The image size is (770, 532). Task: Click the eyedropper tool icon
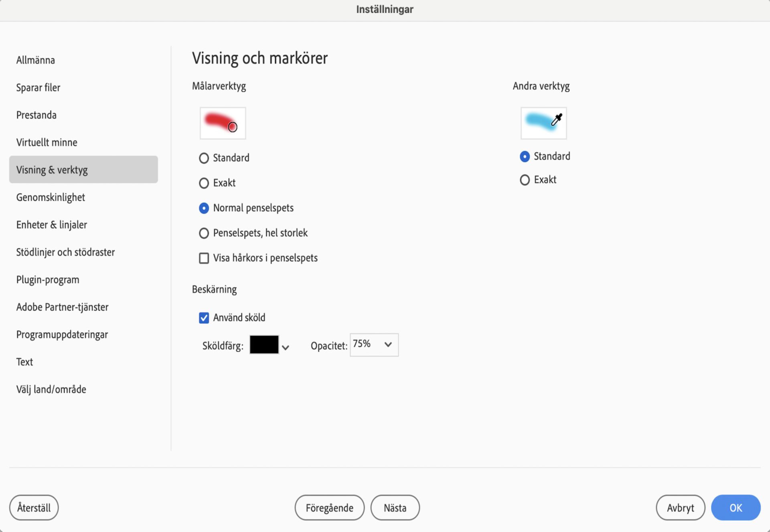tap(556, 118)
